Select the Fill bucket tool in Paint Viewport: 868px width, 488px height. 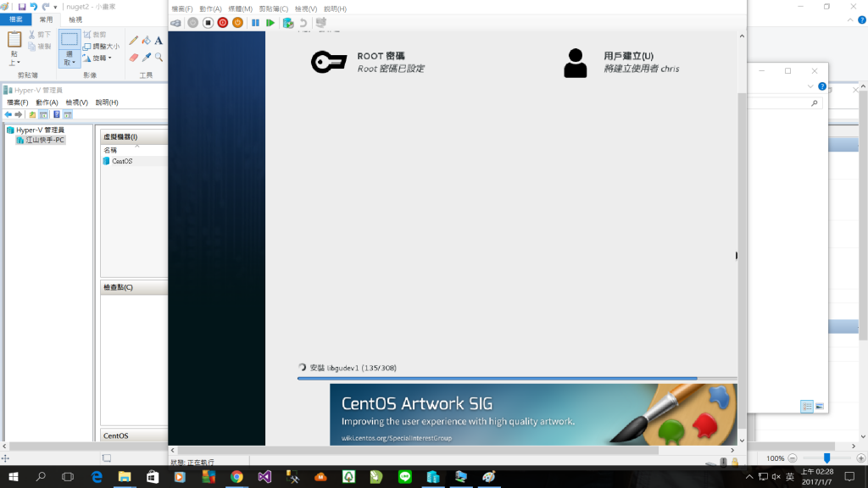click(x=146, y=41)
